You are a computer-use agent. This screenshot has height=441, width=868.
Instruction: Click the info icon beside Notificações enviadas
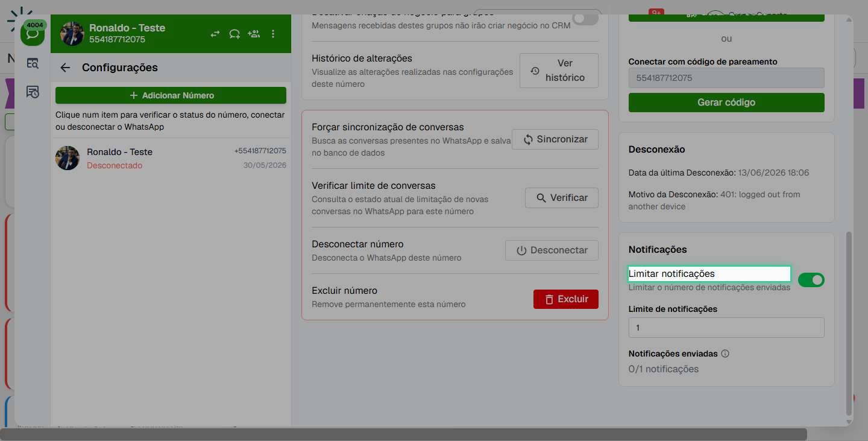point(725,354)
